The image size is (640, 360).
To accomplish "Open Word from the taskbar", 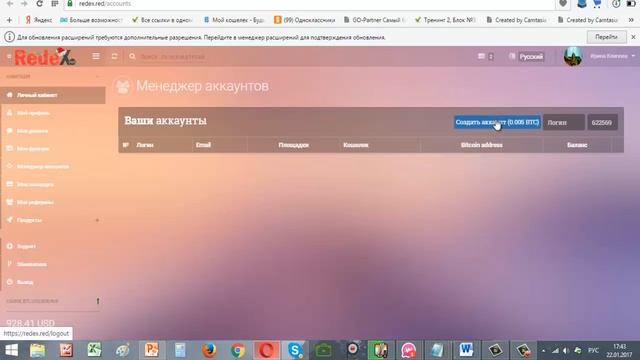I will click(466, 350).
